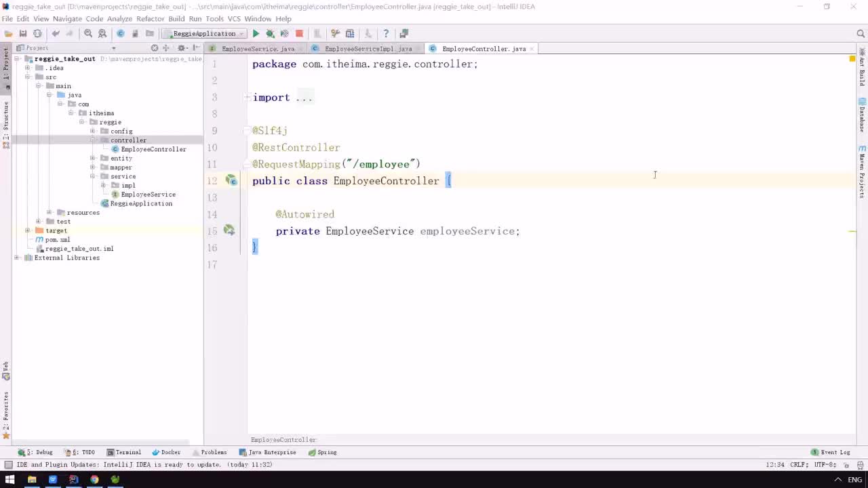
Task: Expand the config package node
Action: (93, 131)
